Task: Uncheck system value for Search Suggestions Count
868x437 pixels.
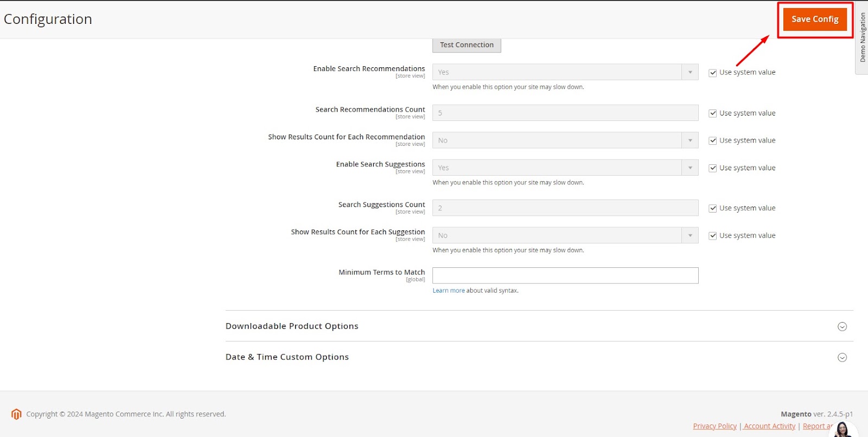Action: 713,209
